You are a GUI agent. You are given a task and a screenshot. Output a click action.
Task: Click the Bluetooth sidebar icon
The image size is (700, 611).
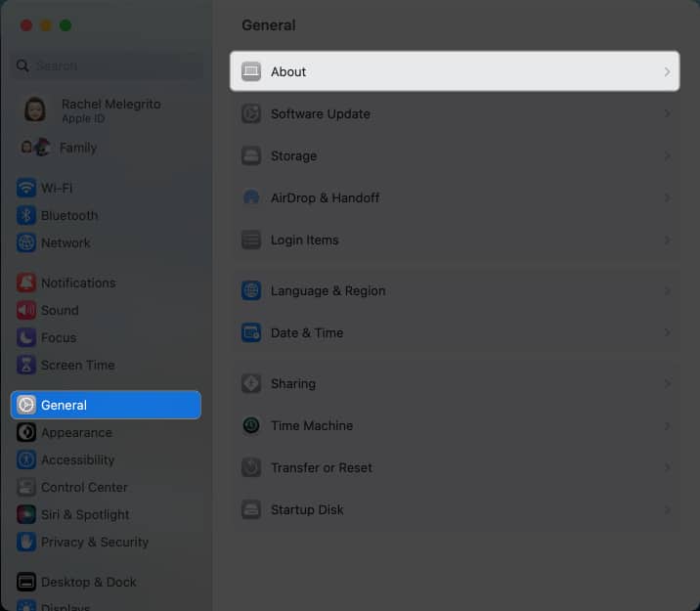pos(26,216)
